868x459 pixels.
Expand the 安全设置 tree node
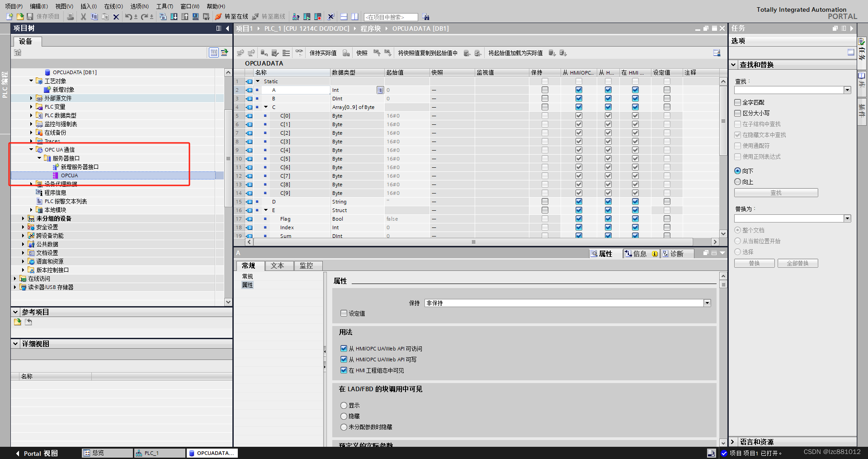point(23,227)
